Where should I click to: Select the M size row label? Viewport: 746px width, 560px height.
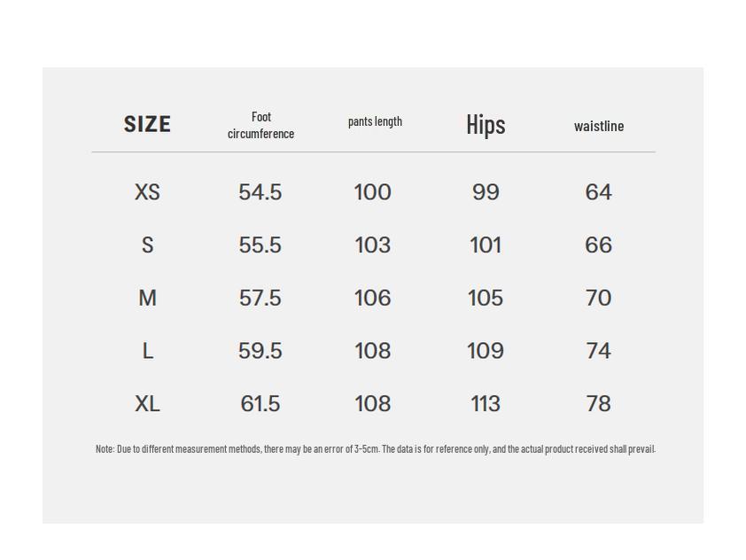(147, 299)
